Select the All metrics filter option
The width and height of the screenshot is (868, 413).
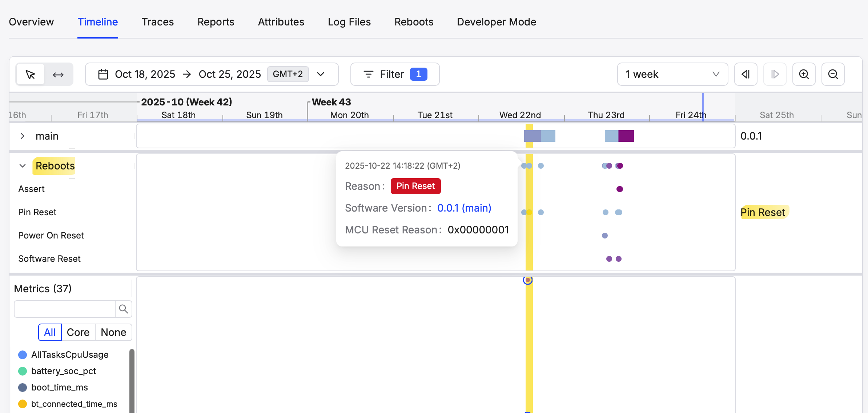(50, 332)
